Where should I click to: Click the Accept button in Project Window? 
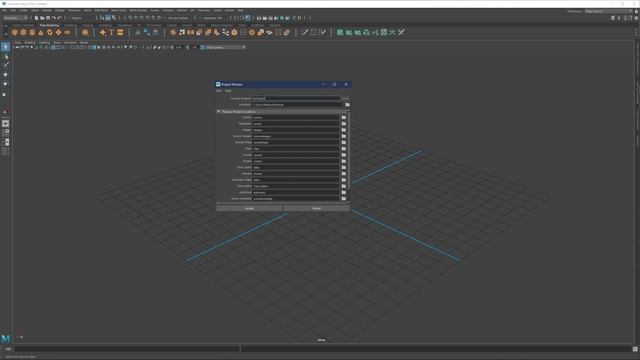[x=249, y=209]
